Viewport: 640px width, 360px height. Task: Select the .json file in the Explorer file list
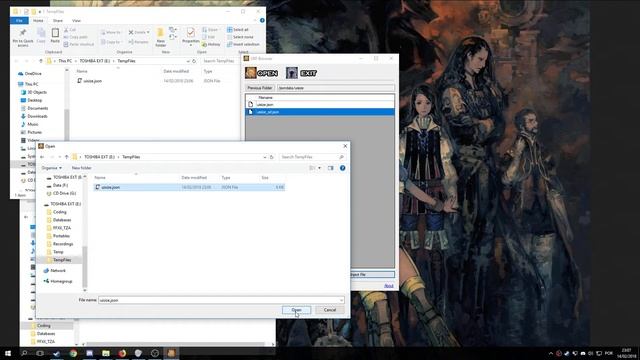[x=89, y=81]
